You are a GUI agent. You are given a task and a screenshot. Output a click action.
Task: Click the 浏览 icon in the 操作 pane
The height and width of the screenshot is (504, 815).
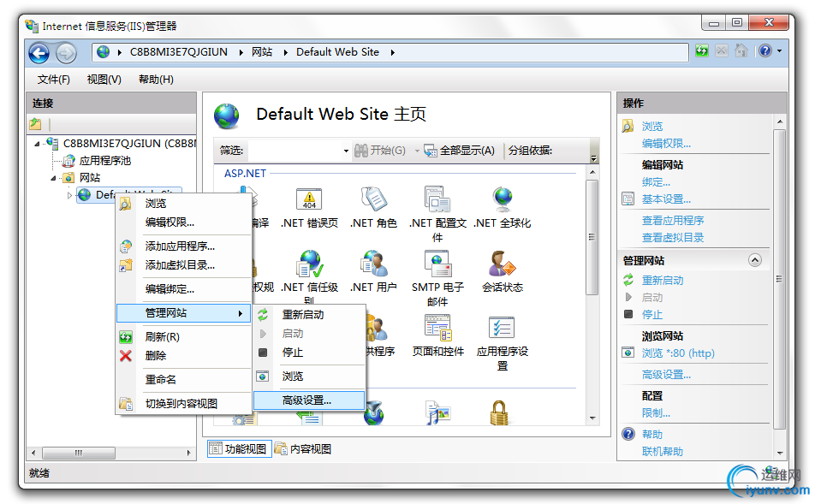628,127
